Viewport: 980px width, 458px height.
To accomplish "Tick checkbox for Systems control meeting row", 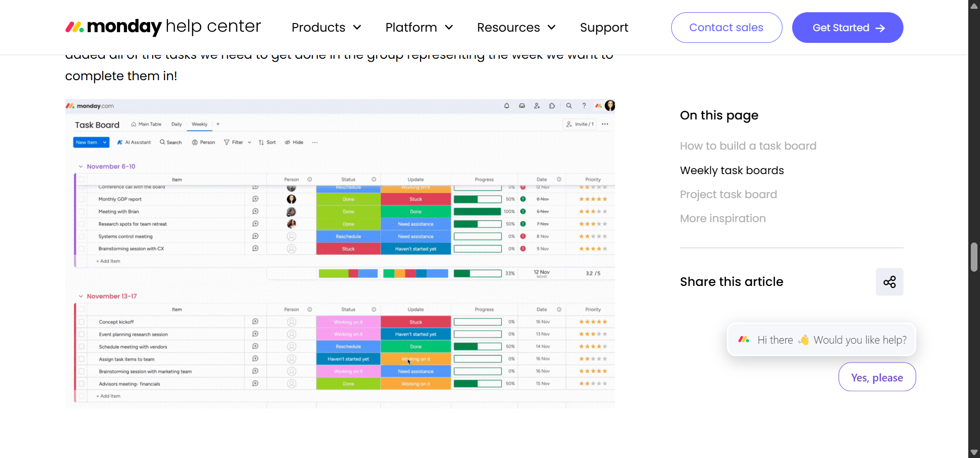I will [82, 236].
